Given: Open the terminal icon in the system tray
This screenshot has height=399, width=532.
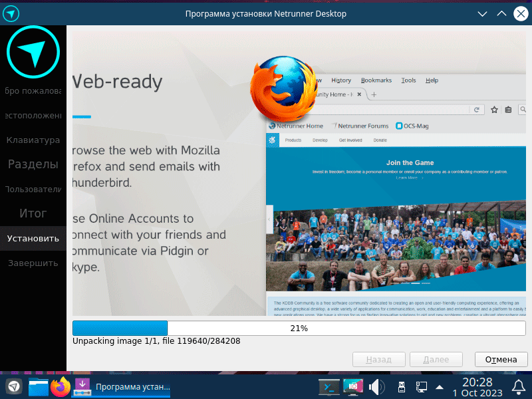Looking at the screenshot, I should tap(329, 387).
